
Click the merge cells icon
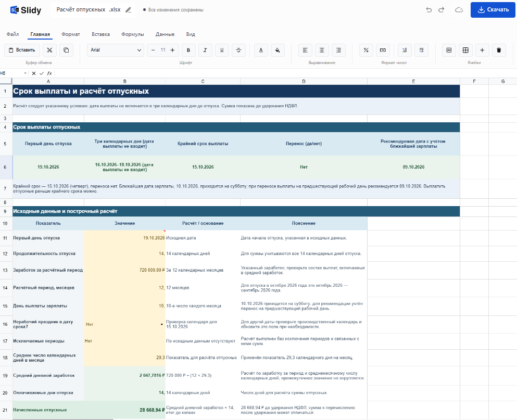coord(449,50)
